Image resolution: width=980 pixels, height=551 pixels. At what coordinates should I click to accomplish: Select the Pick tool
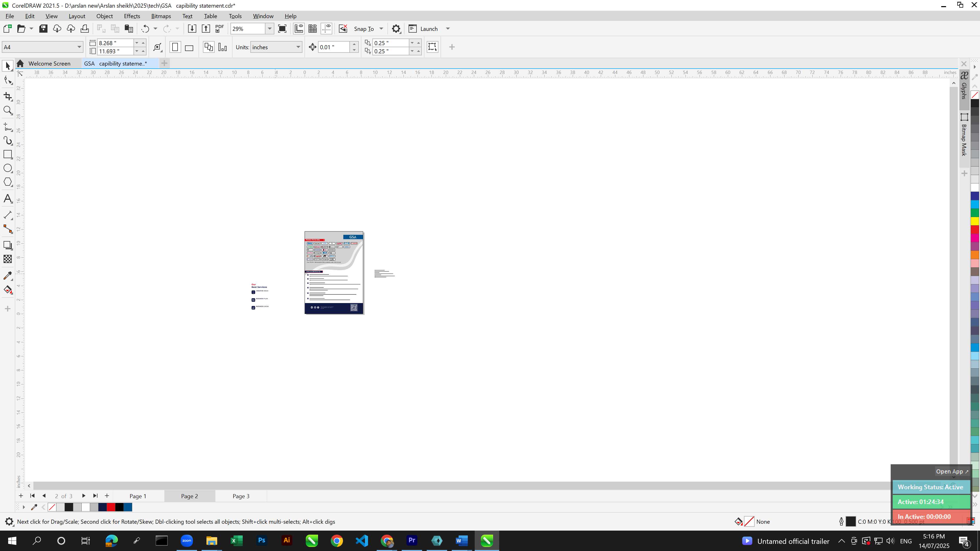8,66
